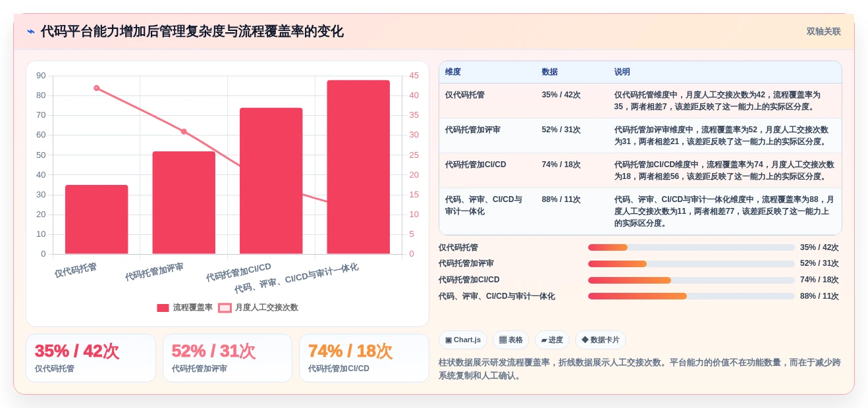Click the 仅代码托管 bar in chart
The image size is (868, 408).
(x=96, y=219)
